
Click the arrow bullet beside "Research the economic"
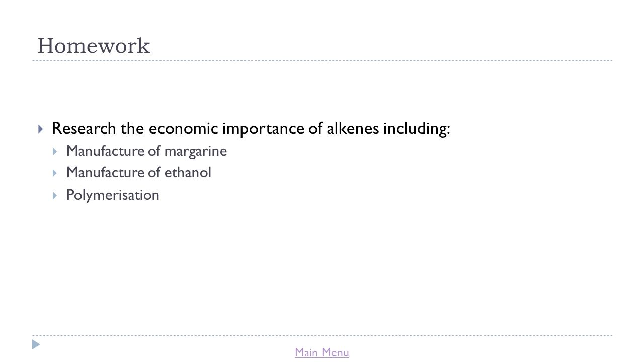(x=41, y=129)
